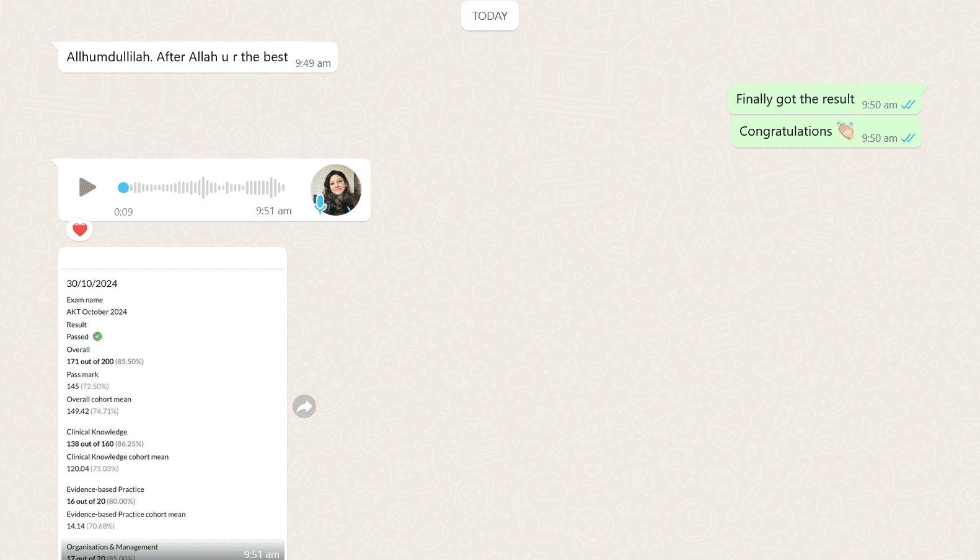Screen dimensions: 980x560
Task: Select the 'Allhumdullilah' message bubble
Action: coord(198,57)
